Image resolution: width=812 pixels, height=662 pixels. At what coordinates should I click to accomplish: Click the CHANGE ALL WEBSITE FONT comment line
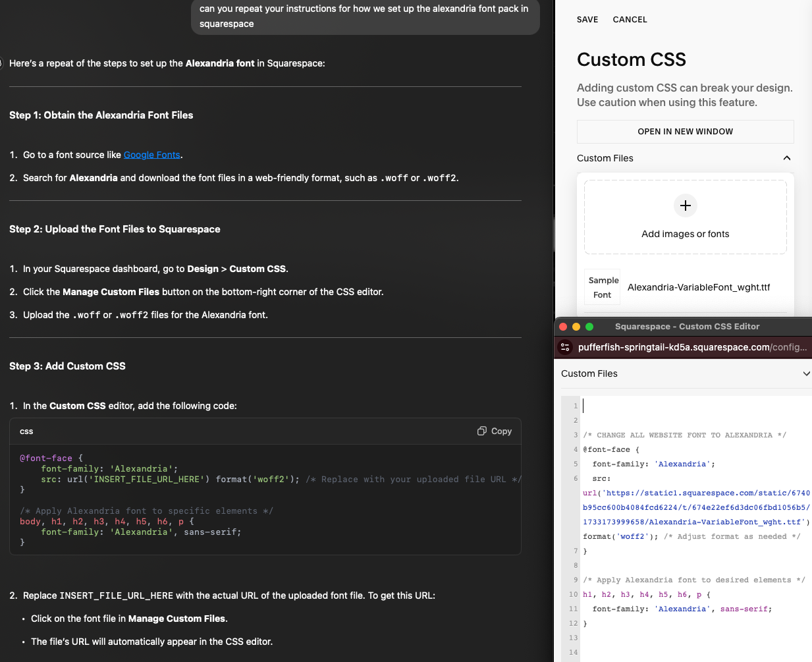click(x=684, y=435)
